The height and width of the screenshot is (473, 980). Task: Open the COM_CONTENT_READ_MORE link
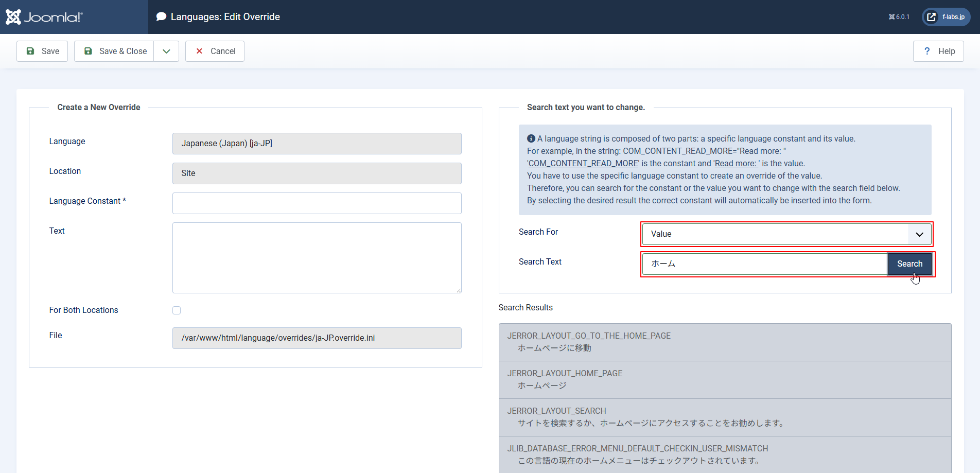click(582, 163)
